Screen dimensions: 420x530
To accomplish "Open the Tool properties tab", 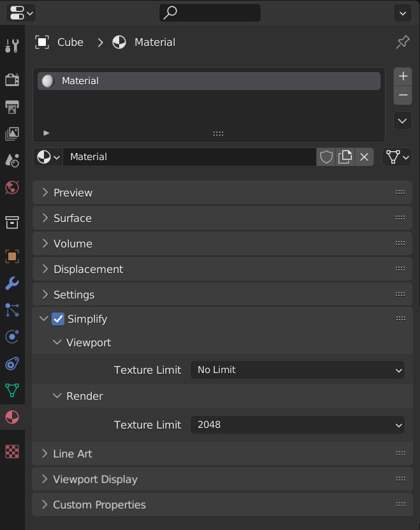I will (x=12, y=45).
